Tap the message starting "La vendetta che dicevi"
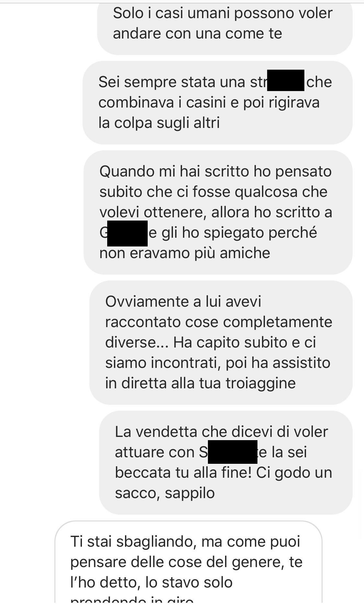 226,462
